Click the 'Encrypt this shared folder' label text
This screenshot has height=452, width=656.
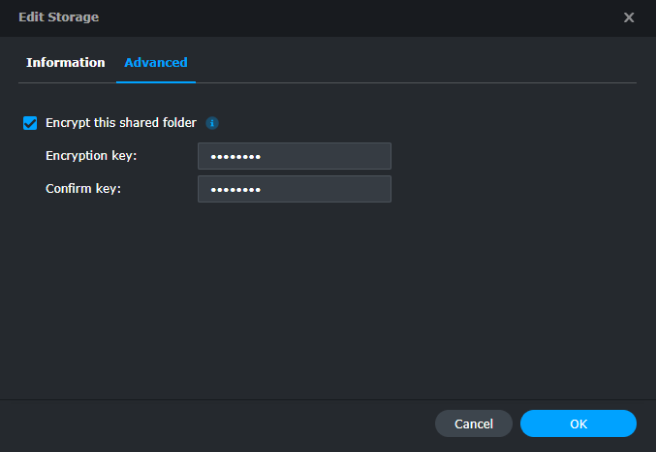tap(120, 123)
